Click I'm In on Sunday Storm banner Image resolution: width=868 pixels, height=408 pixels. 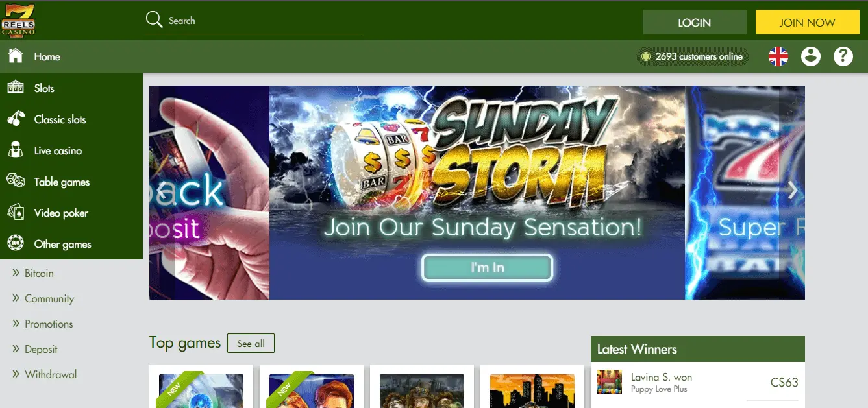(x=488, y=267)
